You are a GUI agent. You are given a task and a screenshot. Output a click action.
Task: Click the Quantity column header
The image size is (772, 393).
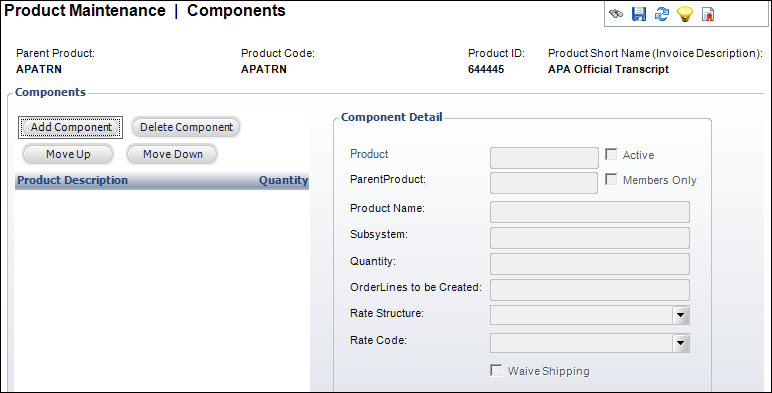pyautogui.click(x=284, y=180)
